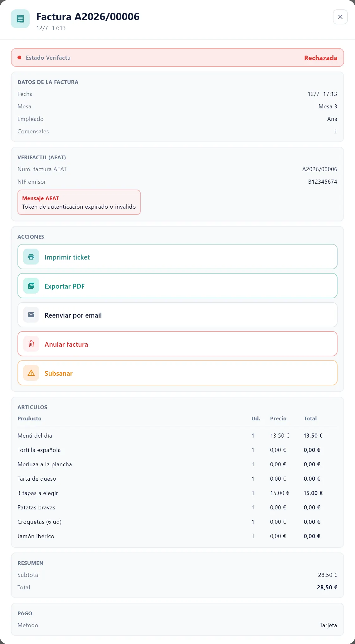This screenshot has height=644, width=355.
Task: Select the employee name Ana
Action: (x=332, y=119)
